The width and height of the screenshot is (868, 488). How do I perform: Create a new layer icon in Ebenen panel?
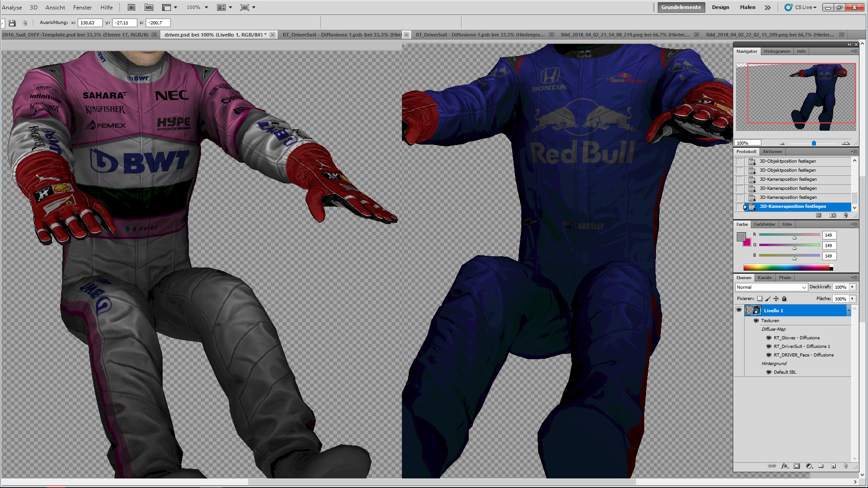click(x=833, y=466)
